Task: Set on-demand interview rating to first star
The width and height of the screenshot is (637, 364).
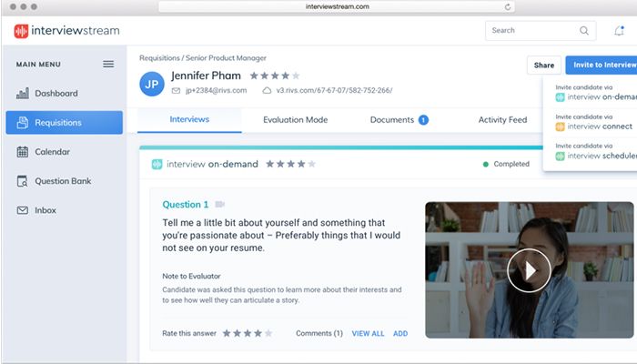Action: click(269, 164)
